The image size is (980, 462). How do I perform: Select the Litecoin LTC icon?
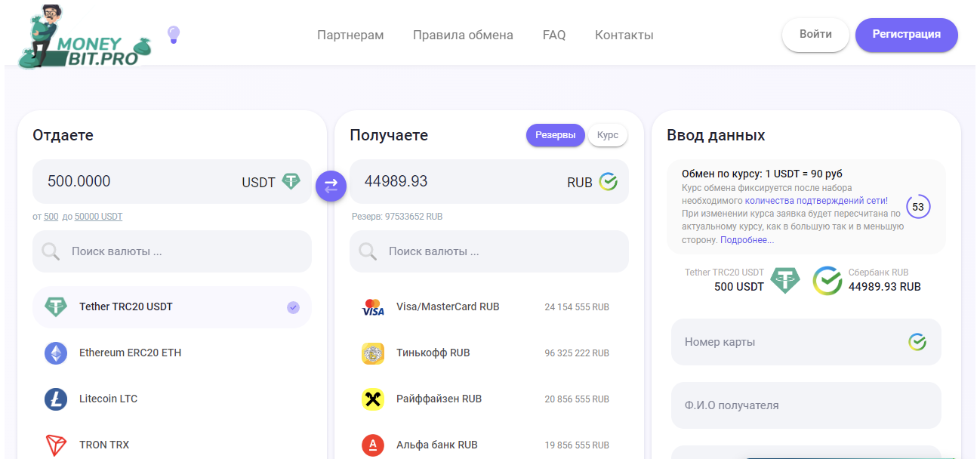click(56, 399)
